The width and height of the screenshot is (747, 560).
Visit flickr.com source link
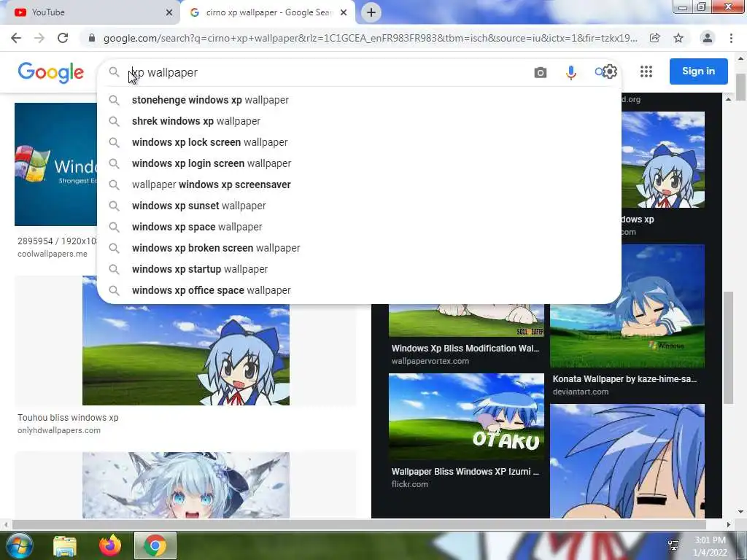click(x=410, y=484)
